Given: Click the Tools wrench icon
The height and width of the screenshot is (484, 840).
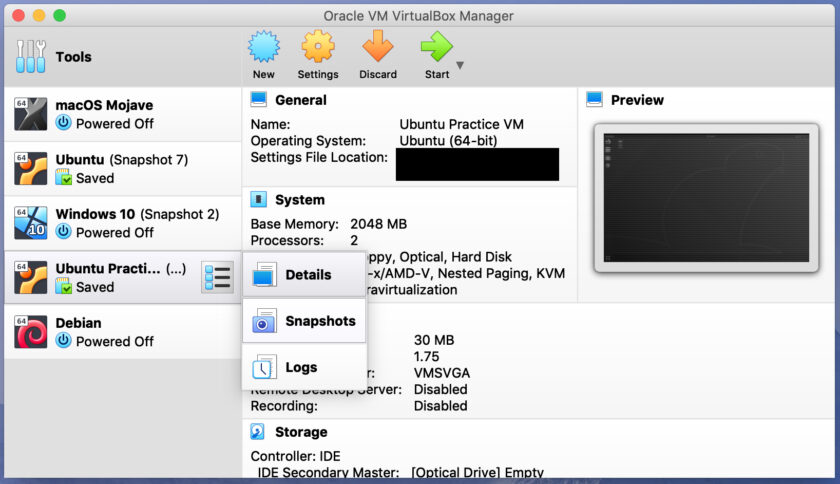Looking at the screenshot, I should point(30,57).
